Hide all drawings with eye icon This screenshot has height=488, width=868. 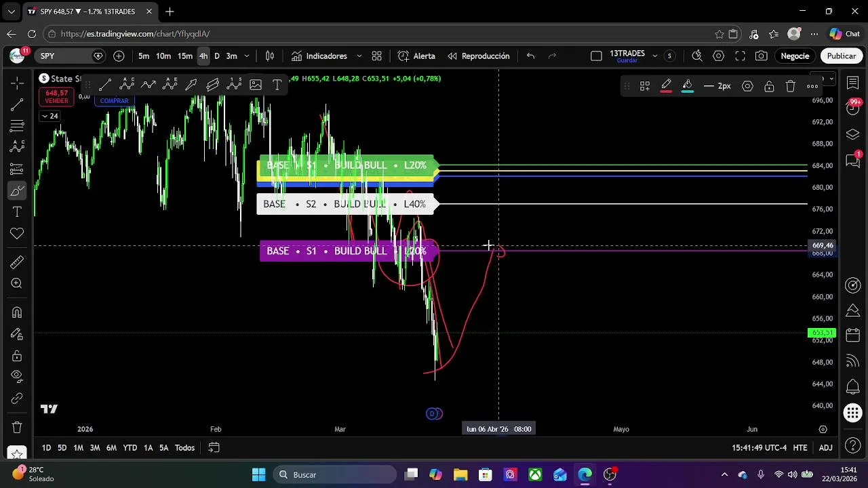[x=17, y=376]
